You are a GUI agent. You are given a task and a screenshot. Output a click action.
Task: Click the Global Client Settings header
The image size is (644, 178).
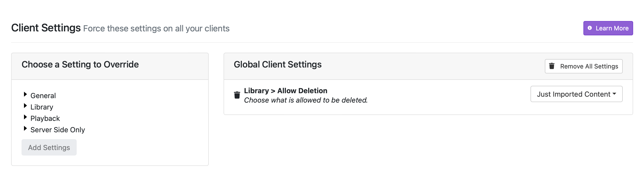point(277,64)
